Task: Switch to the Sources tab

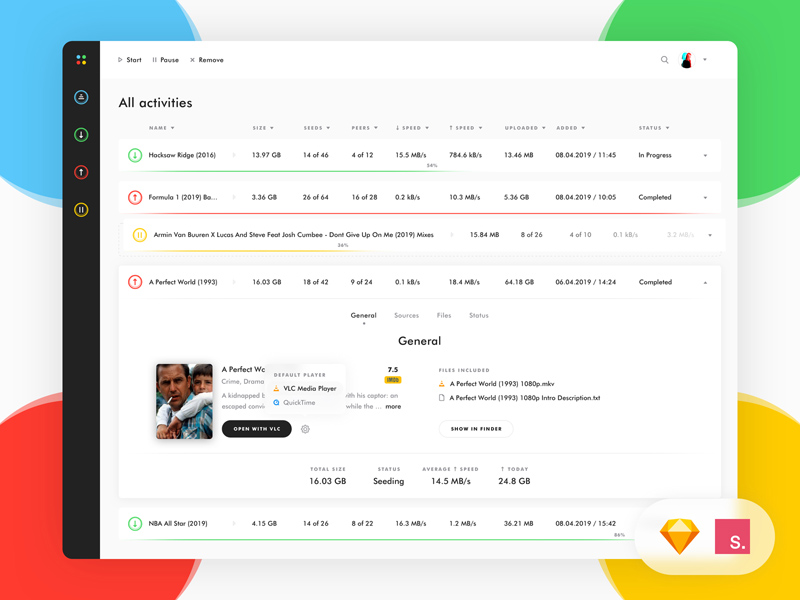Action: pos(406,315)
